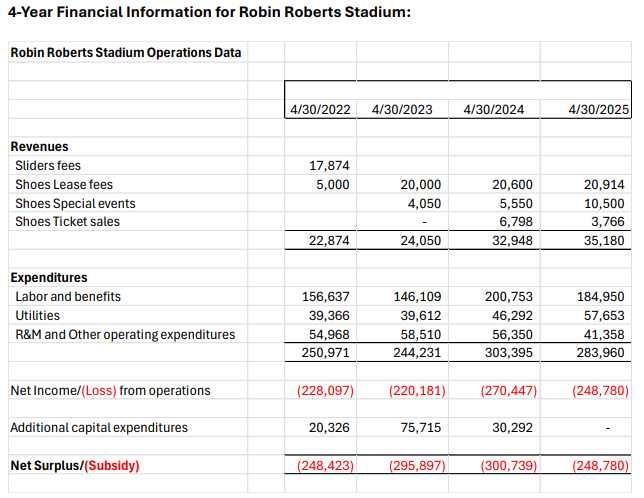Click the Labor and benefits value 146,109
Image resolution: width=644 pixels, height=498 pixels.
tap(417, 297)
